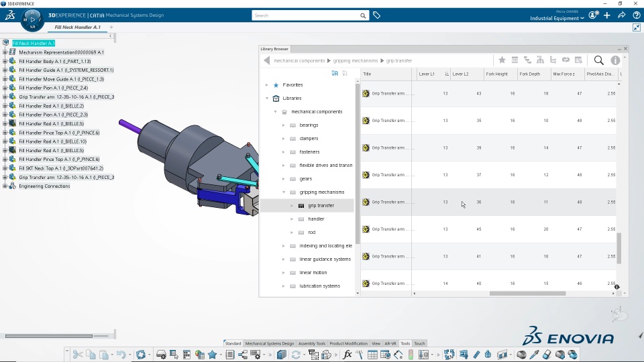Click the Undo arrow icon in the bottom toolbar

[121, 355]
